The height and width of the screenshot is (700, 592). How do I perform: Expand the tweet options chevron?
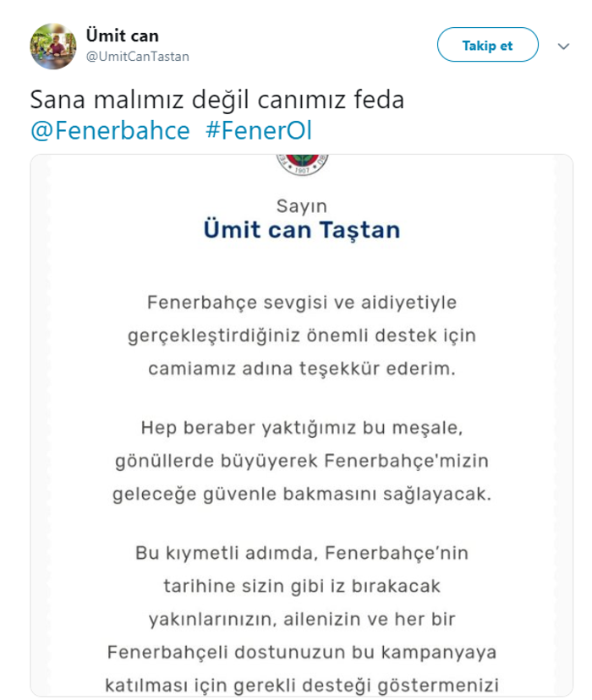(x=563, y=46)
